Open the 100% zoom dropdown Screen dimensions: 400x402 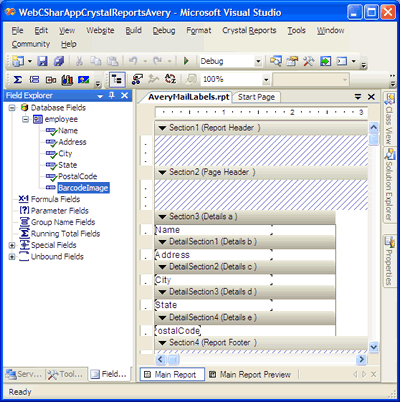(266, 80)
